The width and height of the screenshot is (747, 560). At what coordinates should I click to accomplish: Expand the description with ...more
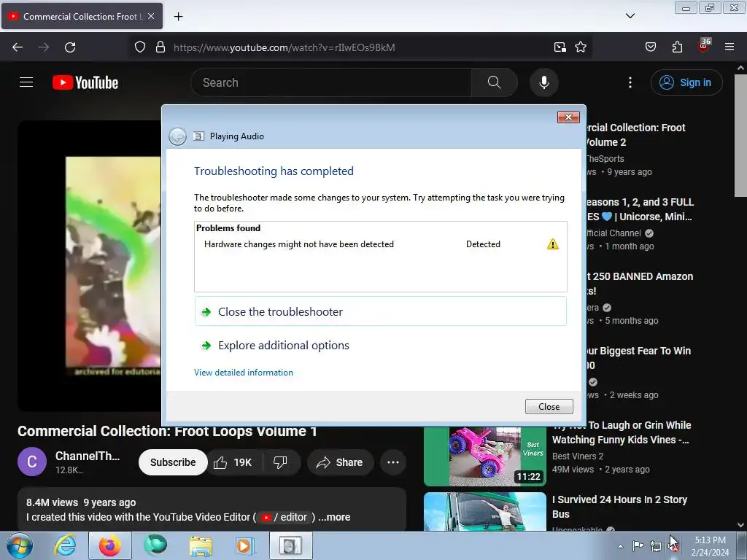pos(334,517)
